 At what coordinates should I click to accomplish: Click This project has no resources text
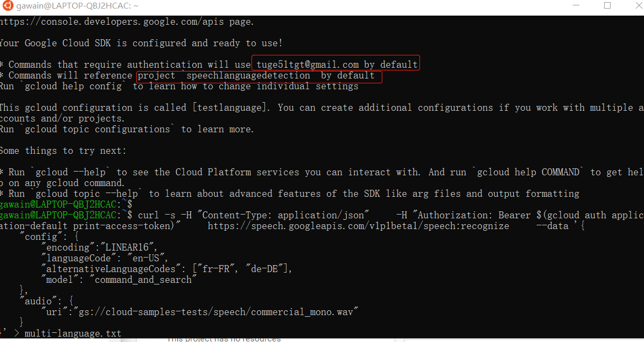pos(224,338)
